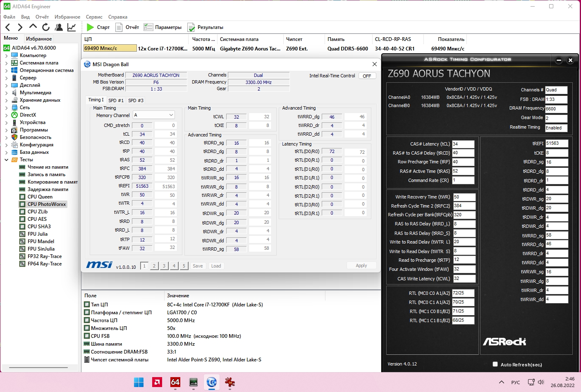Open the Сервис menu
Screen dimensions: 581x392
point(94,17)
